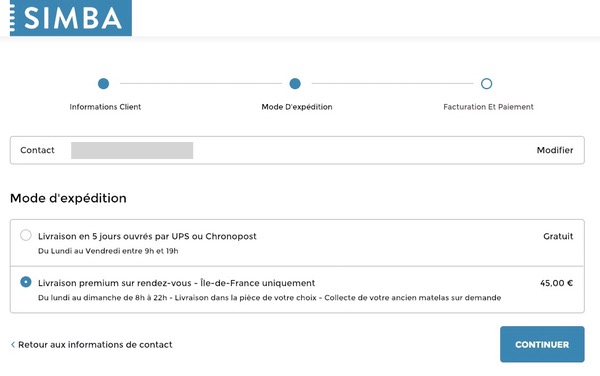Click the Gratuit price label

[x=558, y=236]
